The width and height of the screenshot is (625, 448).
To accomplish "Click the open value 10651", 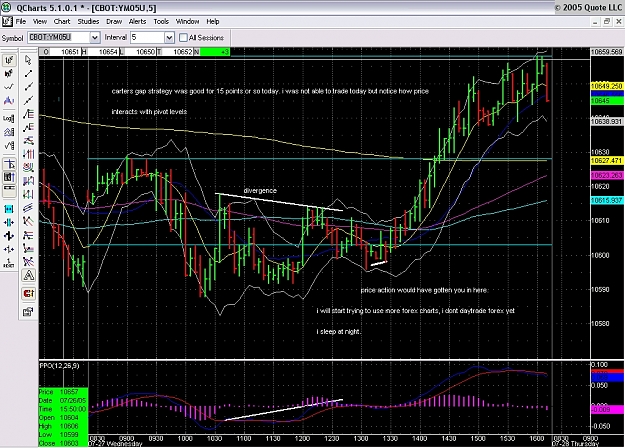I will [70, 52].
